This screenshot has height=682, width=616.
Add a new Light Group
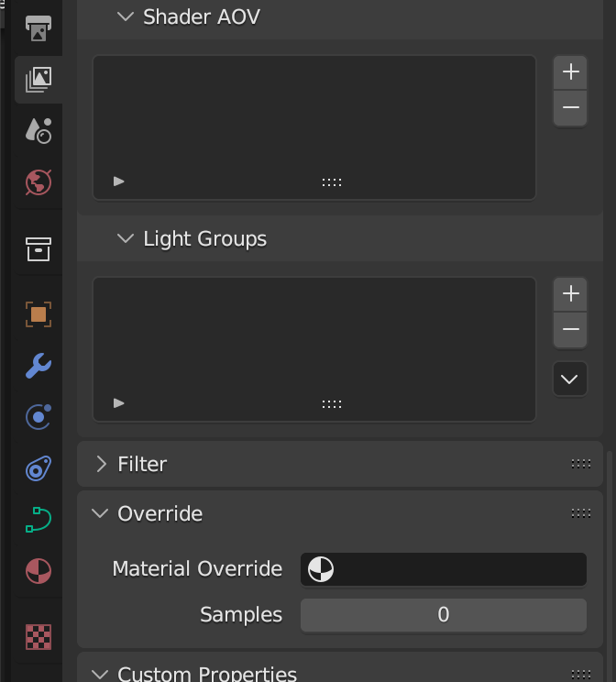[x=570, y=294]
